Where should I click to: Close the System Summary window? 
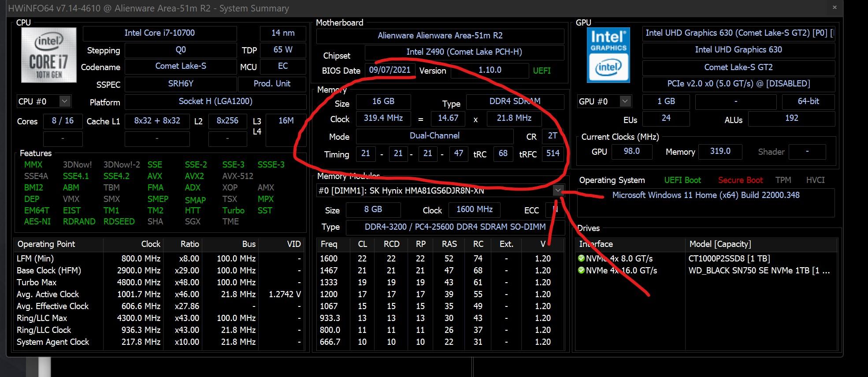[x=834, y=7]
